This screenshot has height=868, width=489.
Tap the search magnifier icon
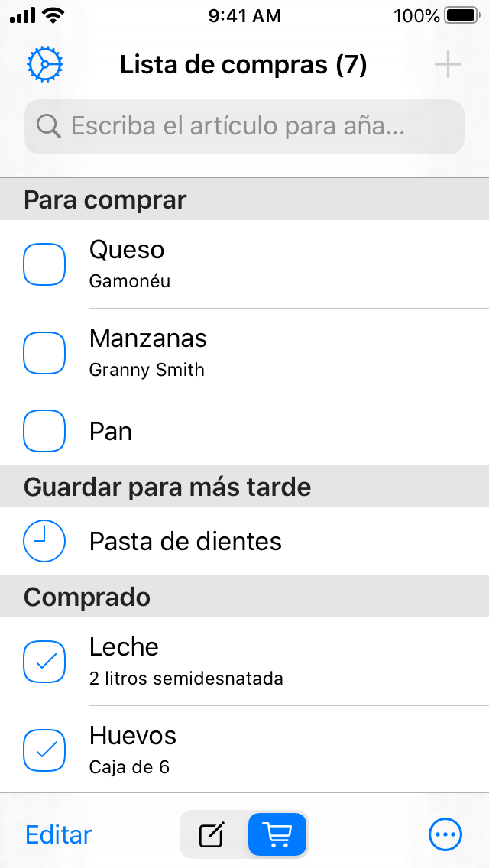(x=49, y=126)
